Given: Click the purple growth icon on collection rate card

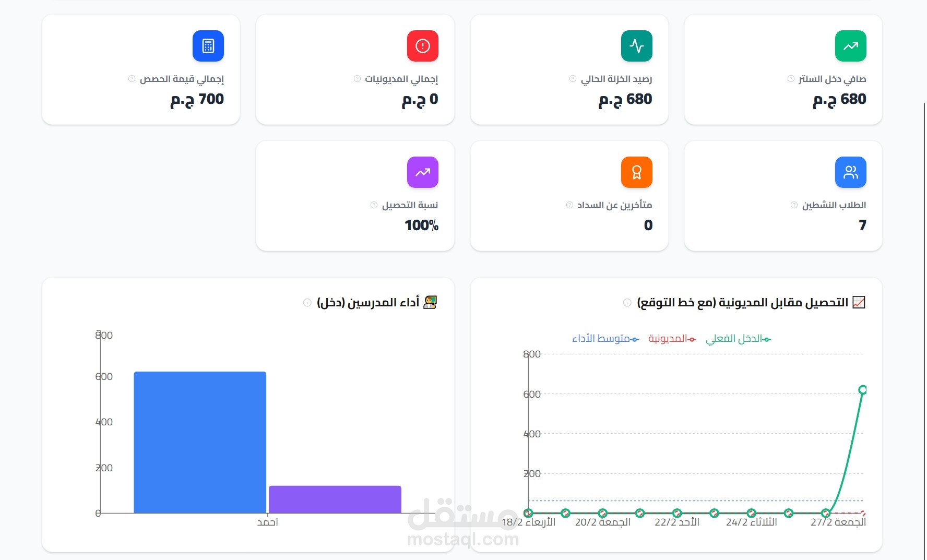Looking at the screenshot, I should pyautogui.click(x=422, y=172).
